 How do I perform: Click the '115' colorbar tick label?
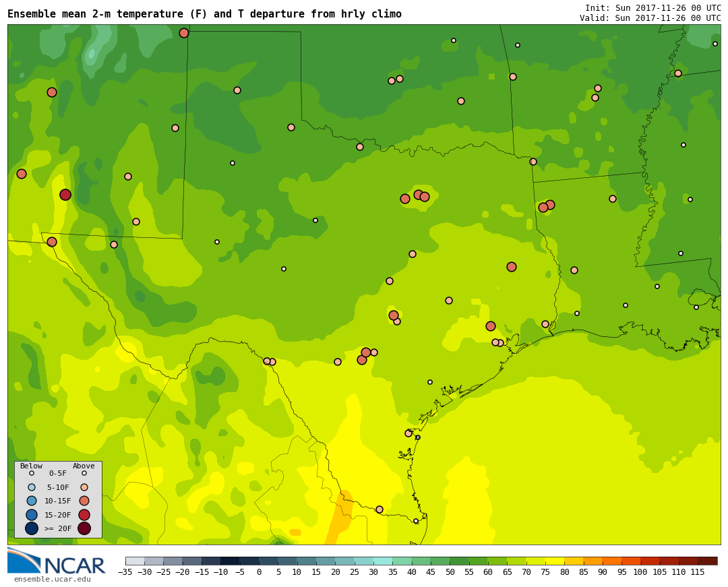click(x=698, y=572)
